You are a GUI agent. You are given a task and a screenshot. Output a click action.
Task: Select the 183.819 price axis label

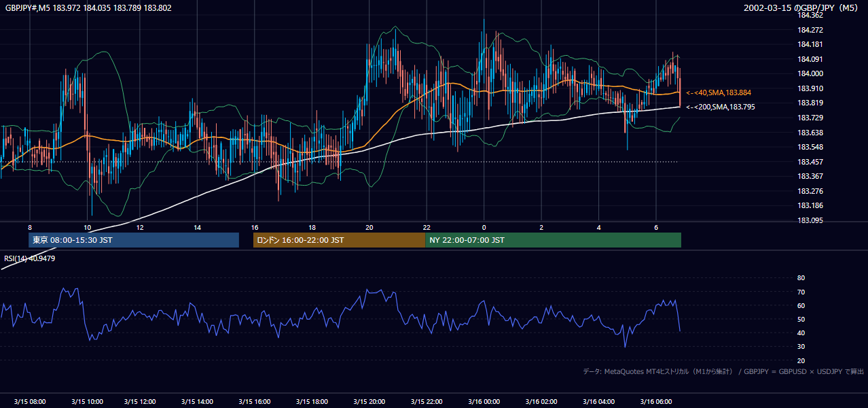[x=810, y=103]
